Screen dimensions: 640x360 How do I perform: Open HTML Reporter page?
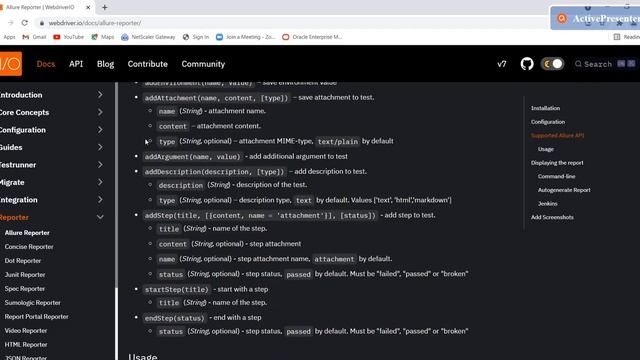26,344
